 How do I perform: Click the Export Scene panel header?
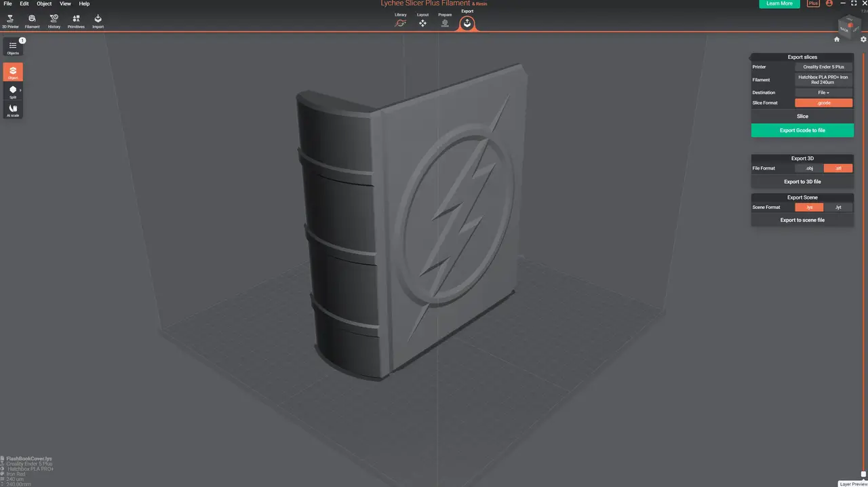[802, 197]
